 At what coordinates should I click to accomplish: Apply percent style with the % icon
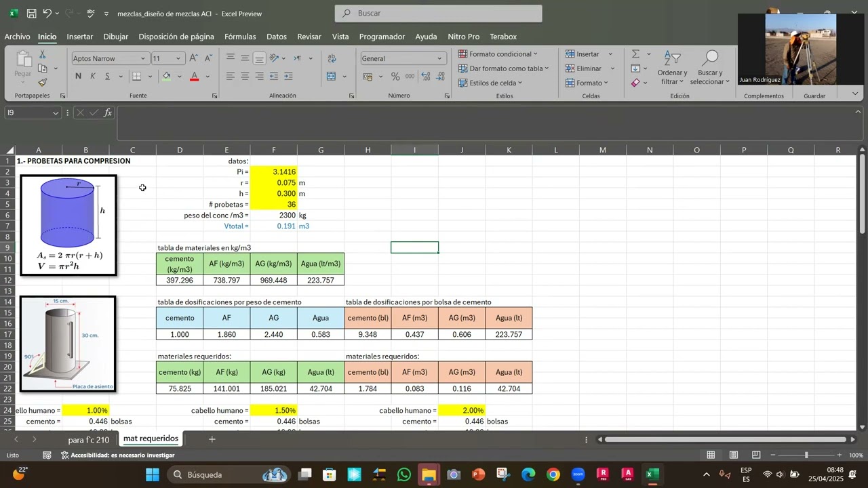point(395,77)
